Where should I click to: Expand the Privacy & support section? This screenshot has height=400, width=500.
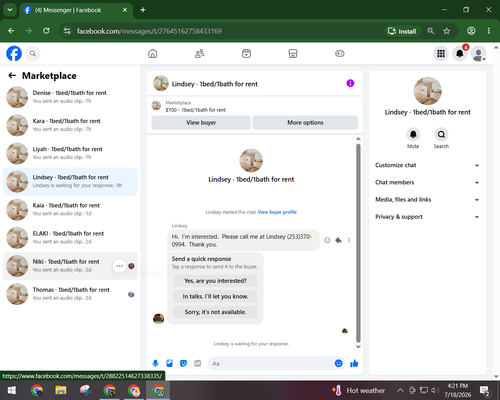427,217
